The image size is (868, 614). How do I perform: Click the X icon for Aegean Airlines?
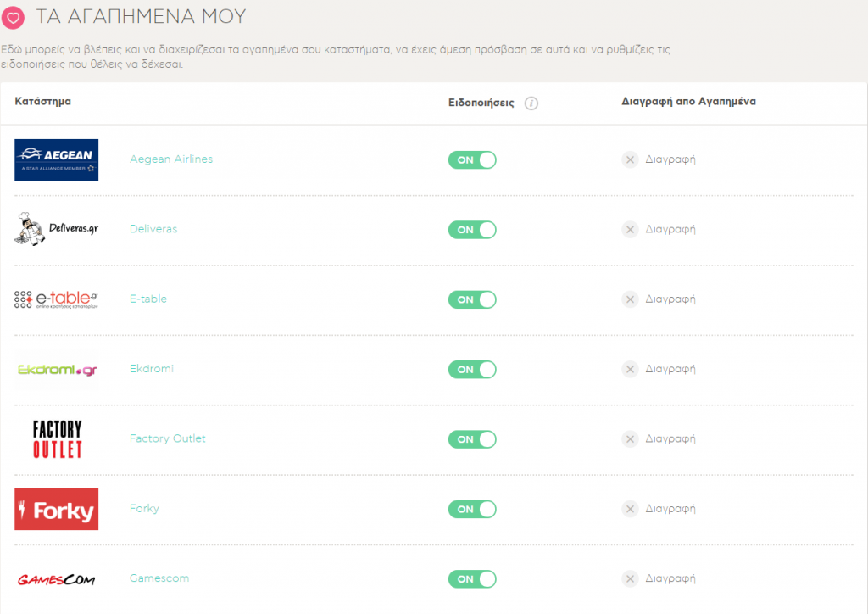click(x=630, y=160)
